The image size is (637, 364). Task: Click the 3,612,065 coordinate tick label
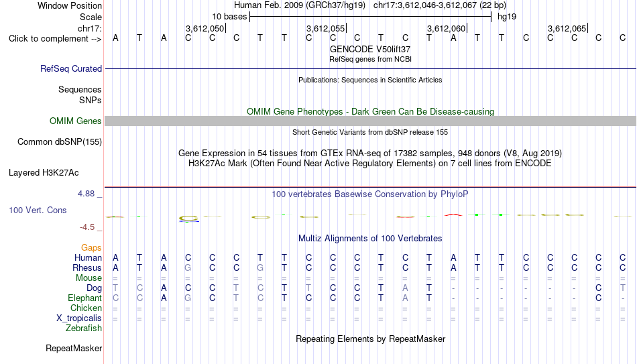click(567, 28)
